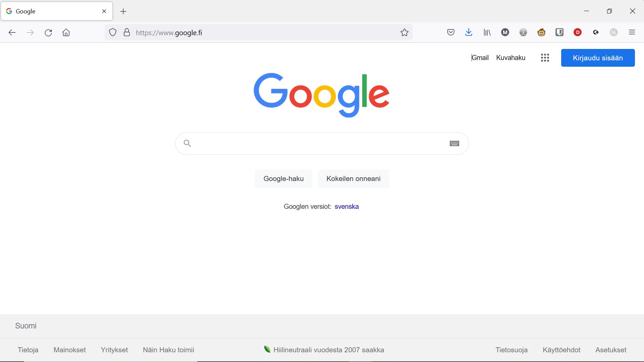
Task: Open Näin Haku toimii link
Action: 168,350
